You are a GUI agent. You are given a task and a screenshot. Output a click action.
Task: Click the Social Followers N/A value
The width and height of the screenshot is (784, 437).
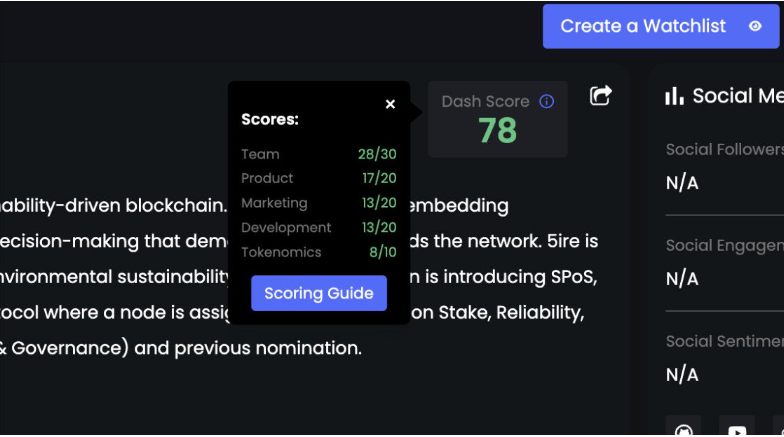click(x=682, y=183)
